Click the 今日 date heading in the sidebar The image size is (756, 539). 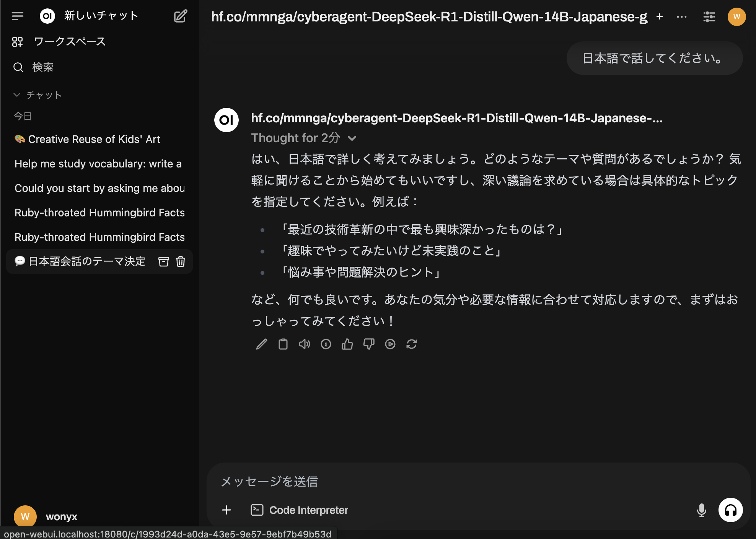coord(23,116)
